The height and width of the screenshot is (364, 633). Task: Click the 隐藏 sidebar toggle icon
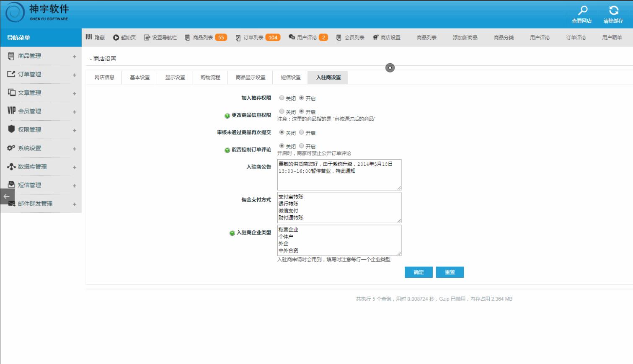coord(89,37)
